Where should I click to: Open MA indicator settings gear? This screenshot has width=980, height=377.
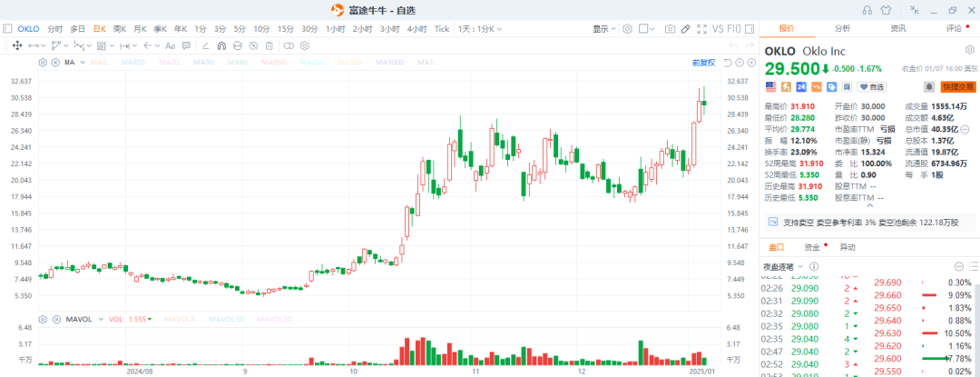tap(43, 63)
